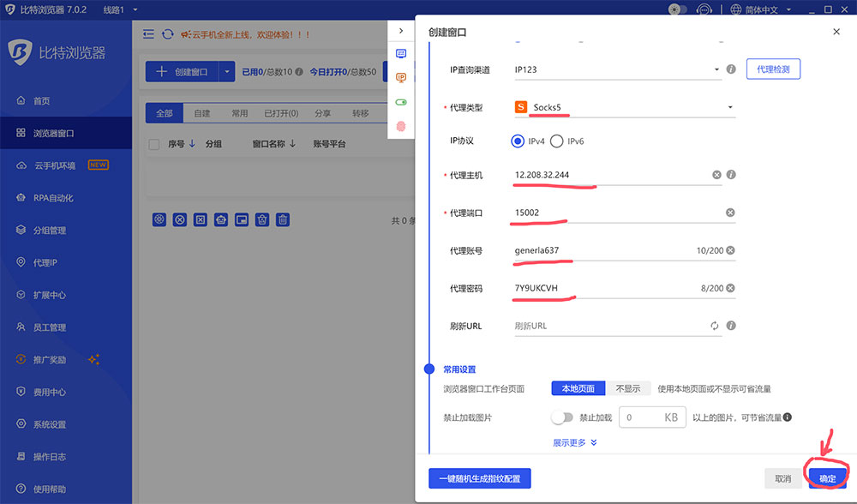Screen dimensions: 857x504
Task: Switch to the 转移 tab
Action: coord(360,113)
